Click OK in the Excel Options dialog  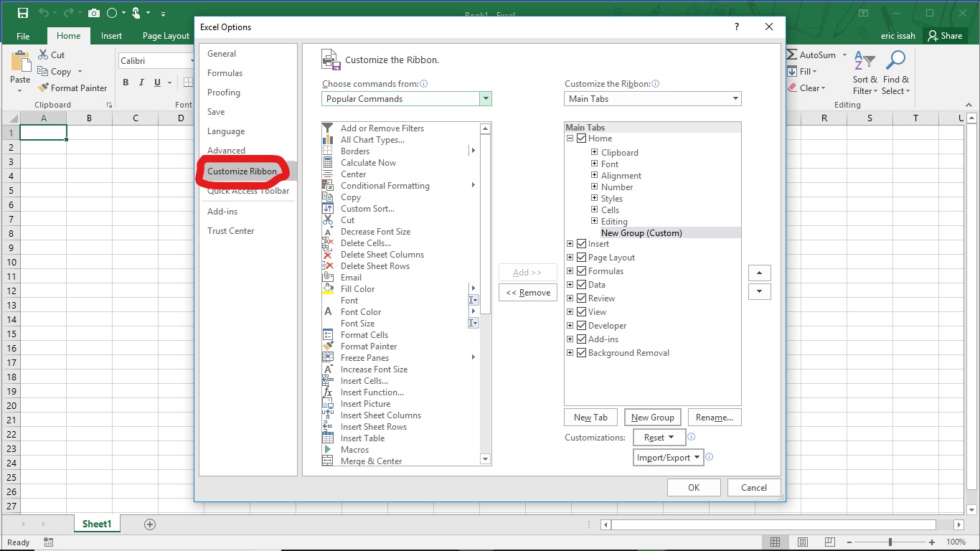click(x=694, y=488)
